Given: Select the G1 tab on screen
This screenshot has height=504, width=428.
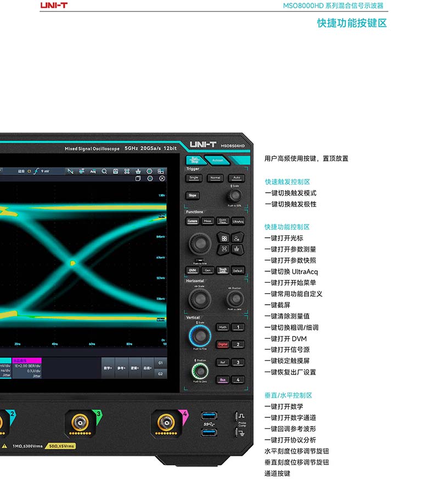Looking at the screenshot, I should (x=160, y=363).
